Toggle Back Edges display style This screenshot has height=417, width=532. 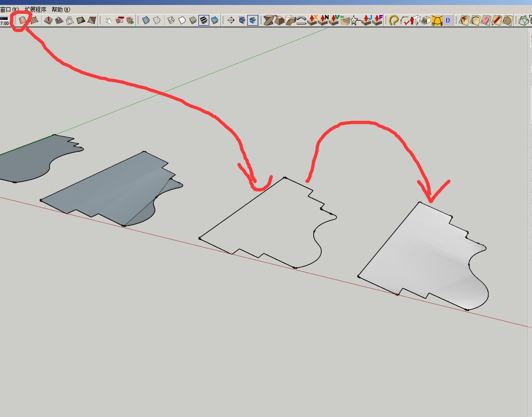click(157, 20)
